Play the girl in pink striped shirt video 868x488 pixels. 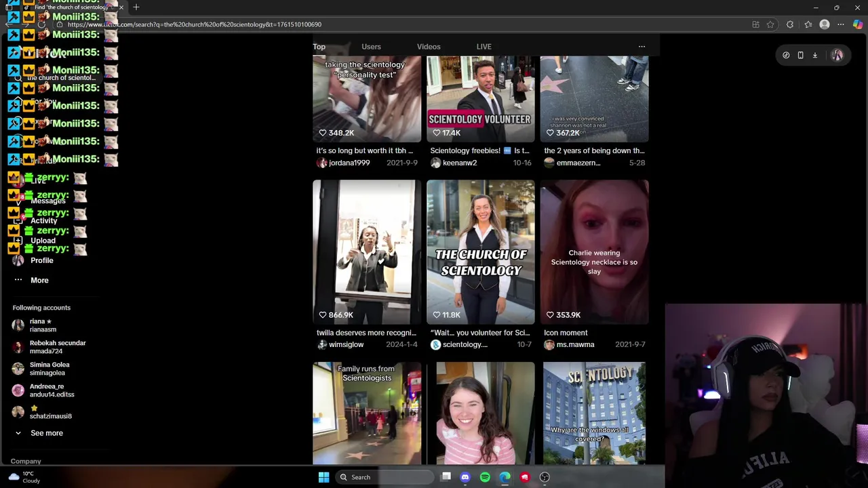(x=481, y=413)
